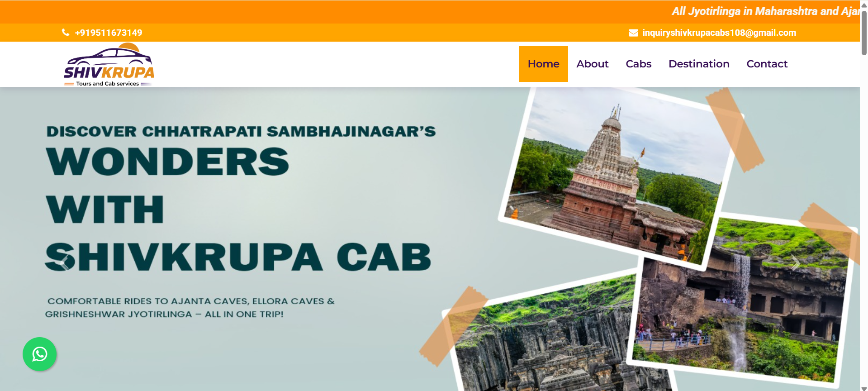868x391 pixels.
Task: Open the Cabs menu
Action: click(x=638, y=64)
